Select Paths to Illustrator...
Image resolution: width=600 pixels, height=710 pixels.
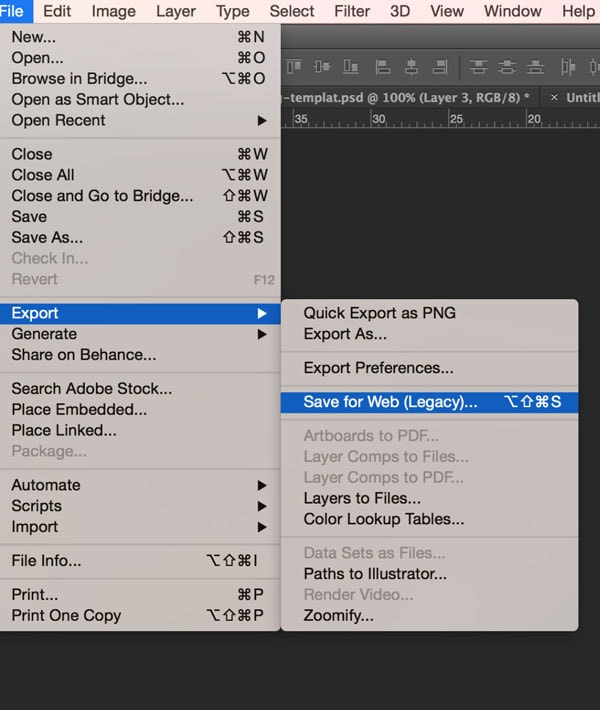(x=429, y=574)
